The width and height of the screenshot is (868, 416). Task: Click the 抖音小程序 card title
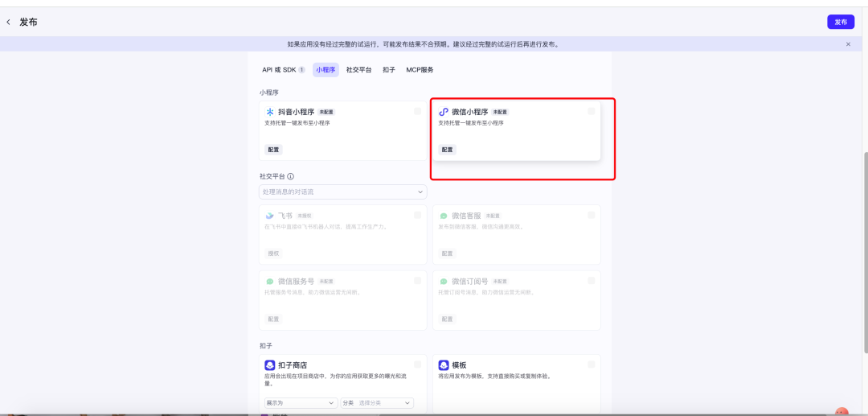coord(296,112)
